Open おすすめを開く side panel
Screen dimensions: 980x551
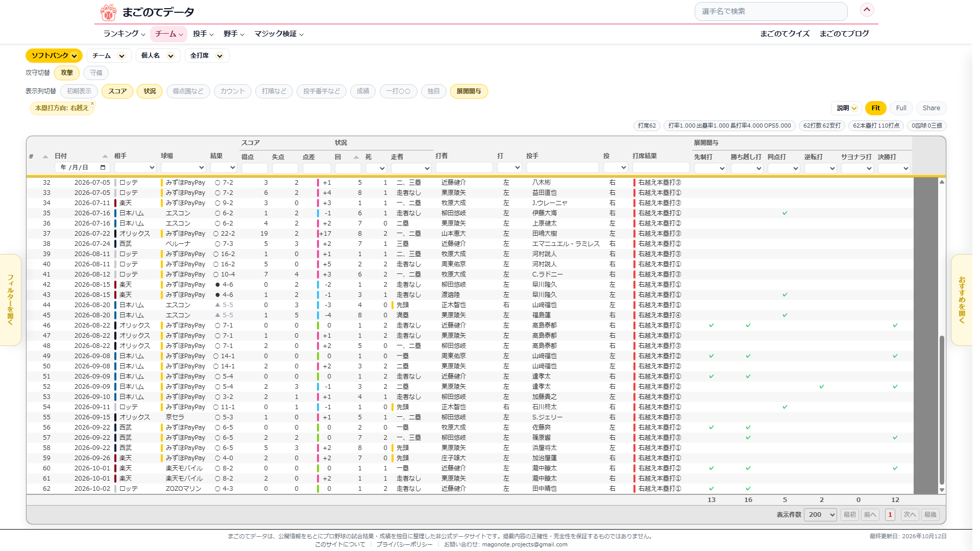[962, 300]
